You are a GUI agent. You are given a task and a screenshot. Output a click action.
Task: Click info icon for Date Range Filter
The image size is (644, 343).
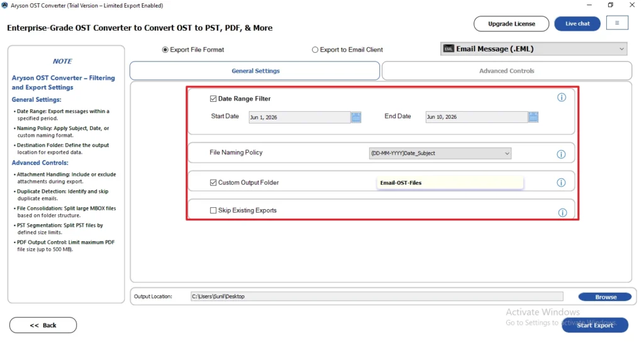[x=562, y=97]
